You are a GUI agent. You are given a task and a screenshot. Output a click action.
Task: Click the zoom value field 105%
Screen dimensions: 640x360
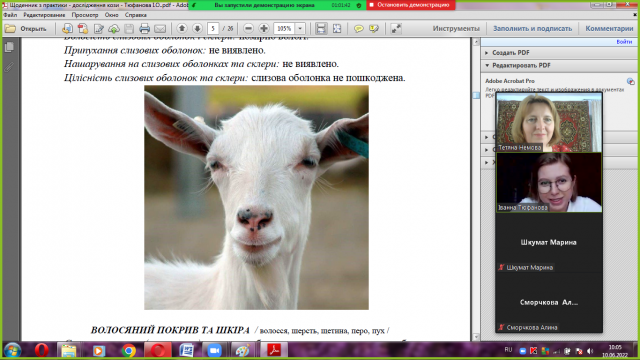point(284,29)
